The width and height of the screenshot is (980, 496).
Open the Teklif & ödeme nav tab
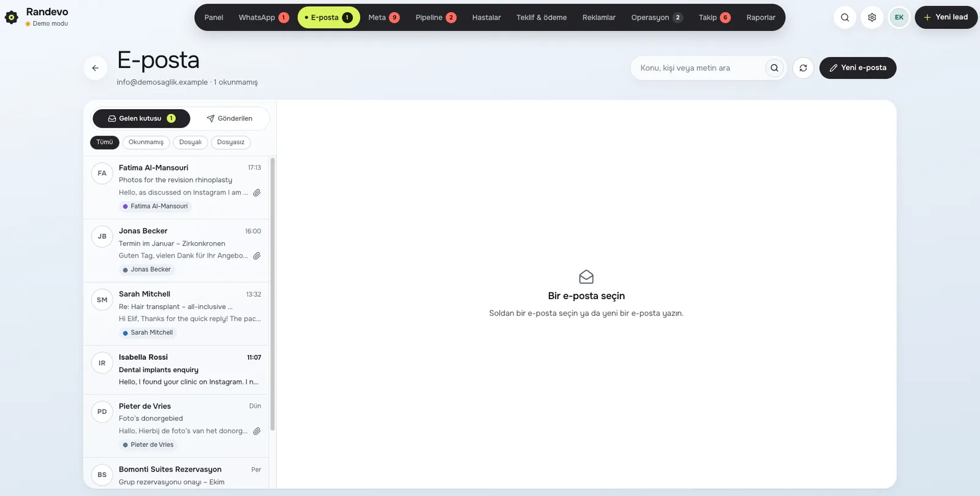[x=541, y=17]
